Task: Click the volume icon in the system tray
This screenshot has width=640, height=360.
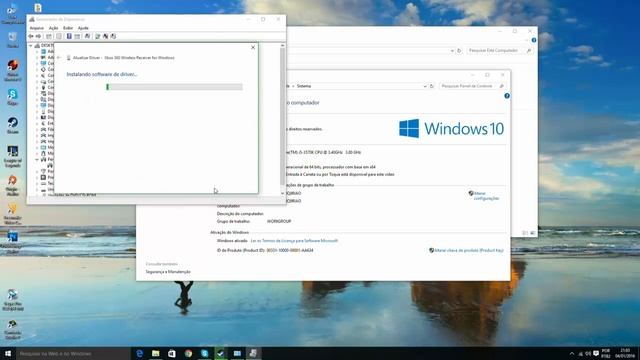Action: [588, 353]
